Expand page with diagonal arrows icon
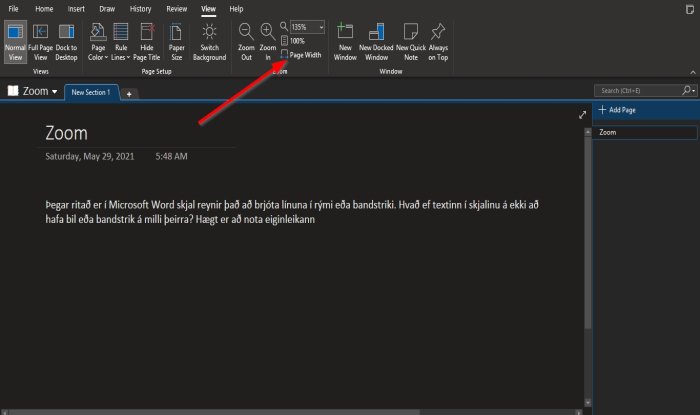 [582, 115]
